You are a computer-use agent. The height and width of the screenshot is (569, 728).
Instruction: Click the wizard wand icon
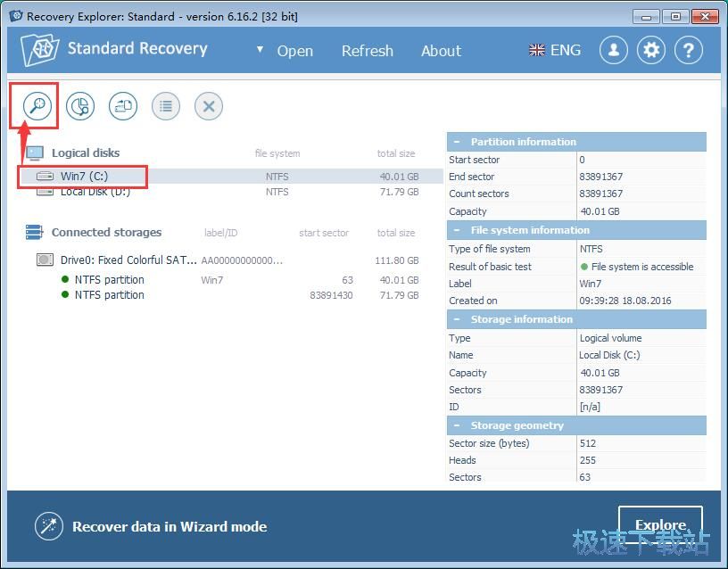(x=48, y=525)
